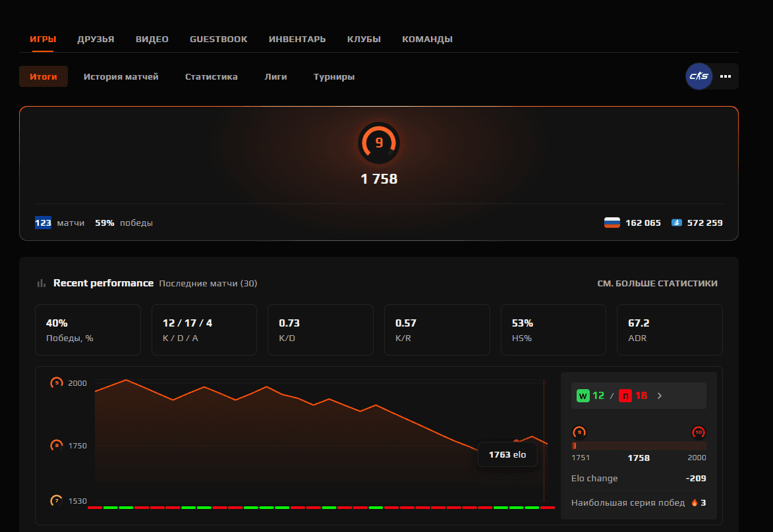Click the red П losses badge
The height and width of the screenshot is (532, 773).
(625, 396)
